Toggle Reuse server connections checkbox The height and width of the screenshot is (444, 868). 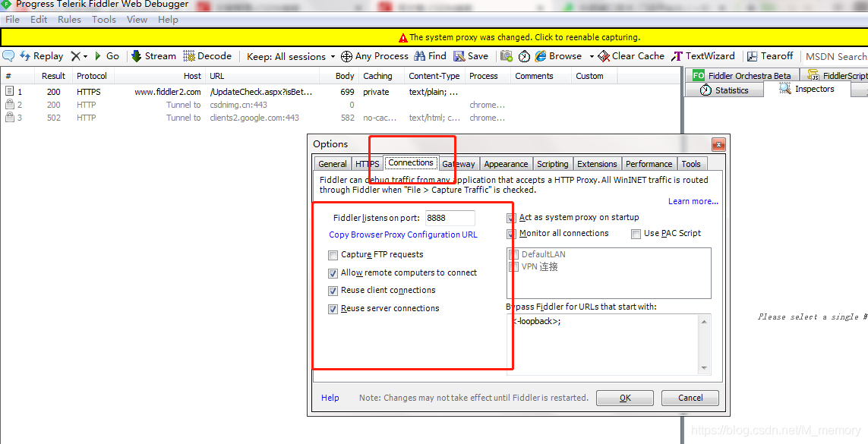click(333, 309)
